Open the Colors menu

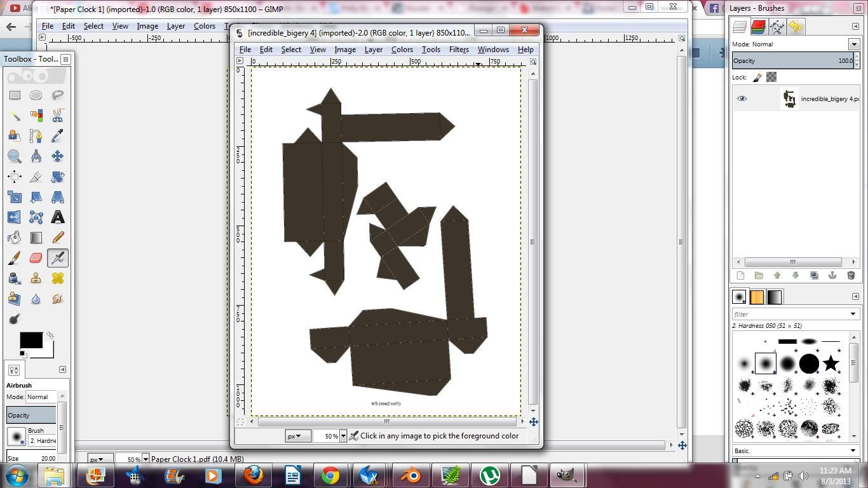[402, 50]
